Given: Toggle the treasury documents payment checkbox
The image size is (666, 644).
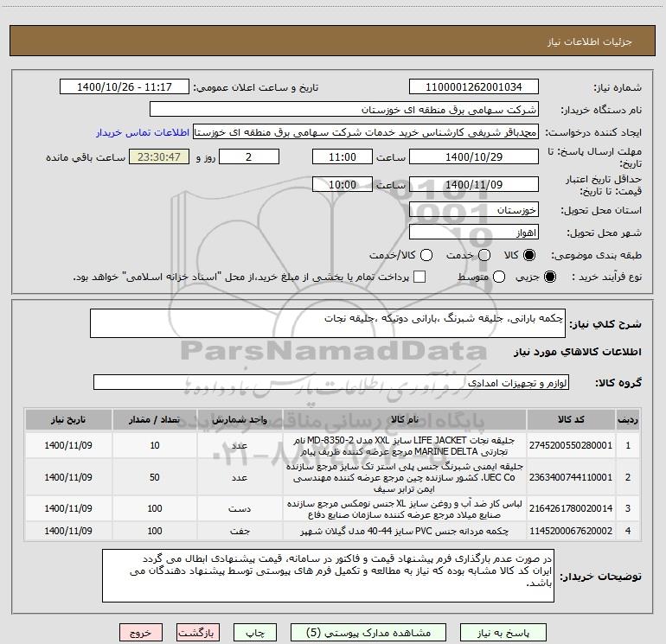Looking at the screenshot, I should point(419,277).
